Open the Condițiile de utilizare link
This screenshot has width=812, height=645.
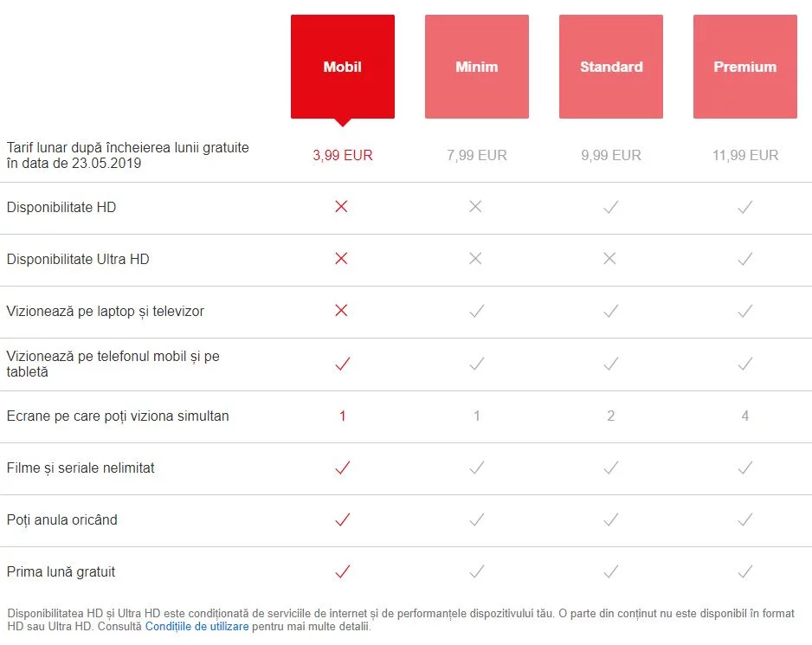(x=197, y=626)
